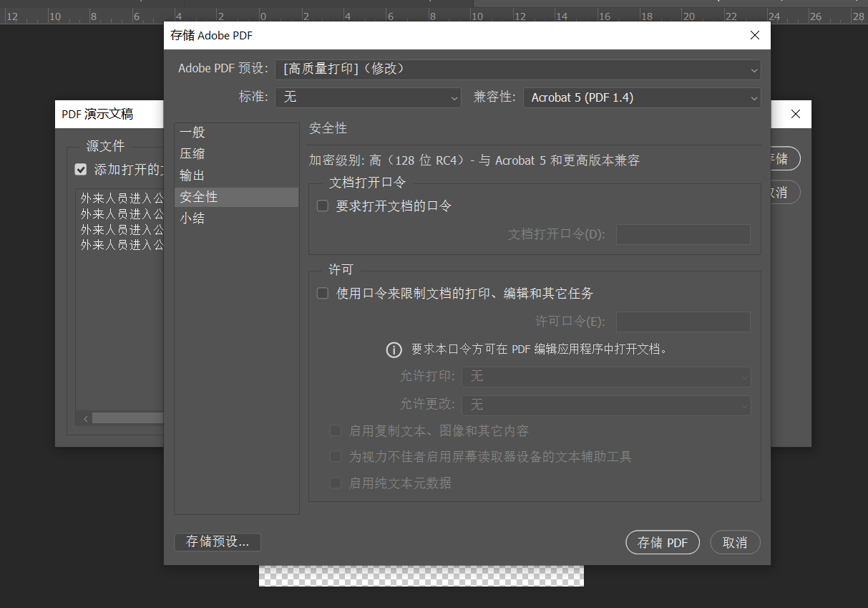Select the 压缩 category

pos(236,154)
